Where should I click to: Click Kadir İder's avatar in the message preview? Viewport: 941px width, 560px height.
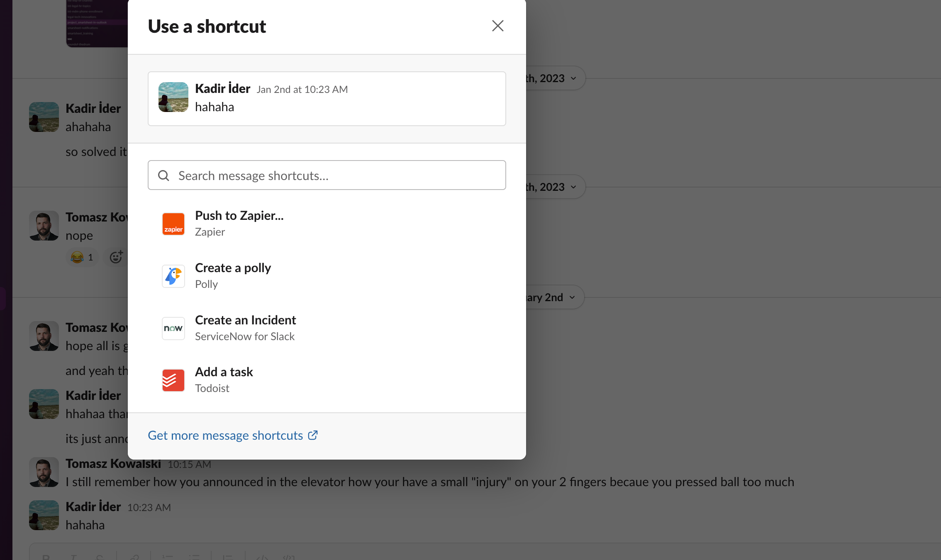point(173,97)
